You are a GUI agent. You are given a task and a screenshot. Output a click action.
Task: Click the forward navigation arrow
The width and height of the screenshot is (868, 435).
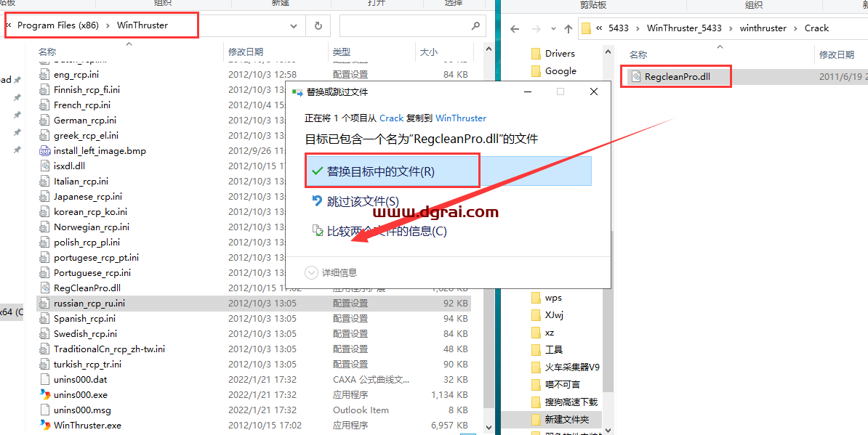pyautogui.click(x=535, y=28)
